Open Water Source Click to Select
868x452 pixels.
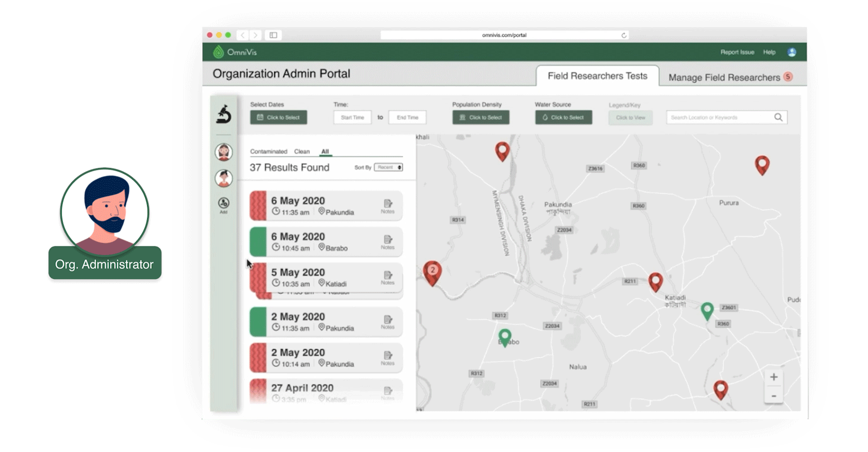(x=563, y=118)
